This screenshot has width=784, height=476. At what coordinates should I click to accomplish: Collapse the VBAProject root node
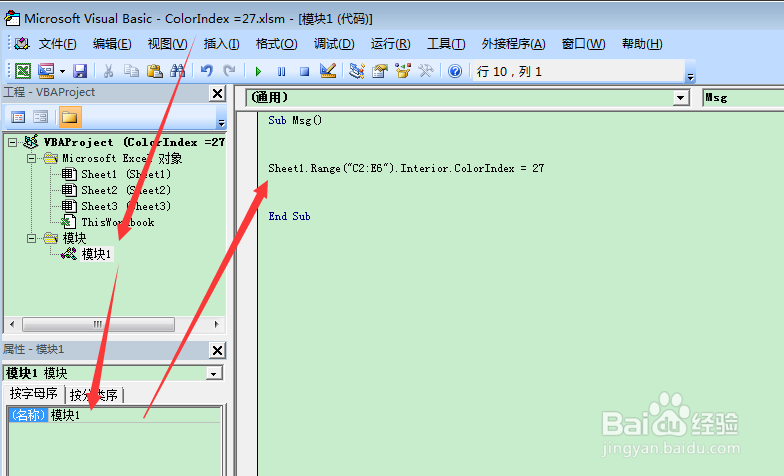point(12,142)
